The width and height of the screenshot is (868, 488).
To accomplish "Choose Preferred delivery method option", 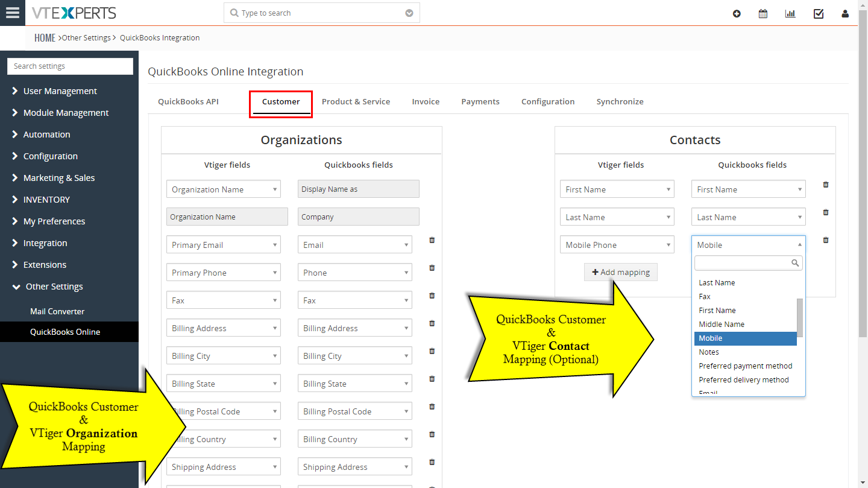I will [746, 379].
